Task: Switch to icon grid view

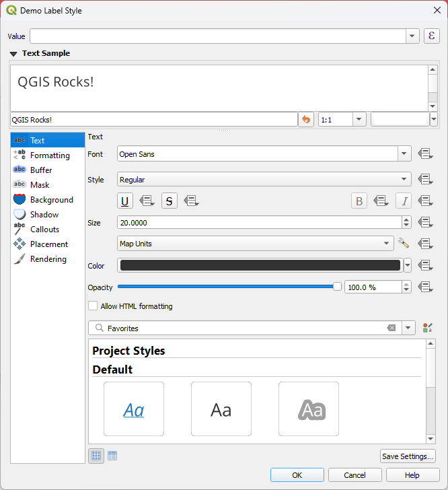Action: pos(96,456)
